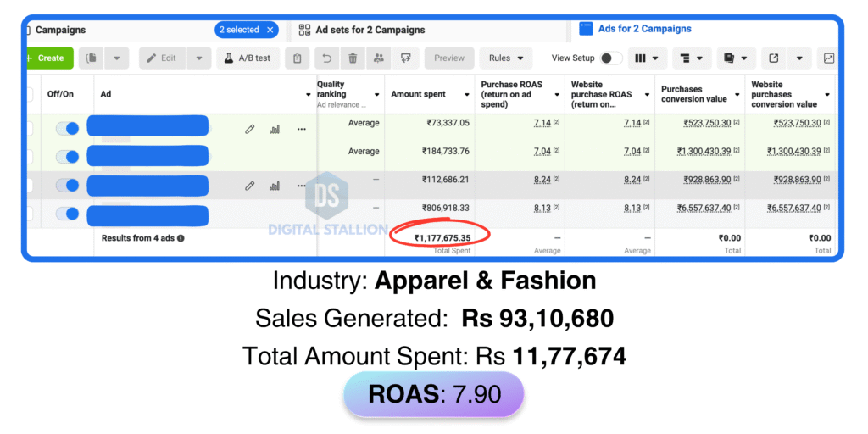Image resolution: width=868 pixels, height=434 pixels.
Task: Click the export share icon in toolbar
Action: pos(773,58)
